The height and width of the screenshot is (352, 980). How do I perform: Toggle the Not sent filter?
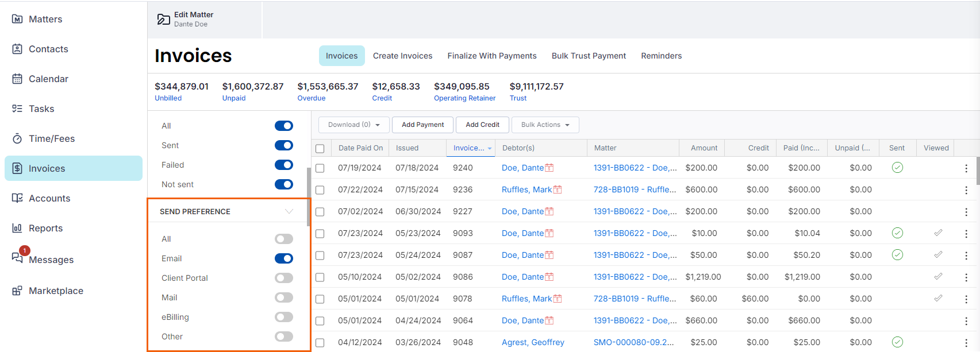[x=284, y=184]
